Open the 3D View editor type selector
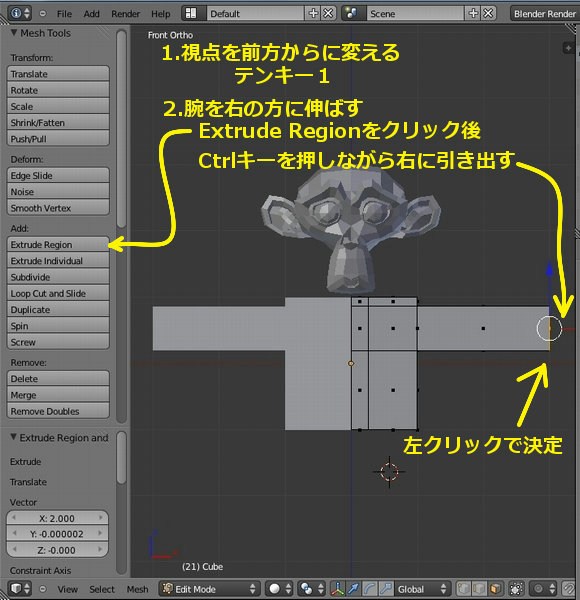The height and width of the screenshot is (600, 580). click(x=20, y=589)
